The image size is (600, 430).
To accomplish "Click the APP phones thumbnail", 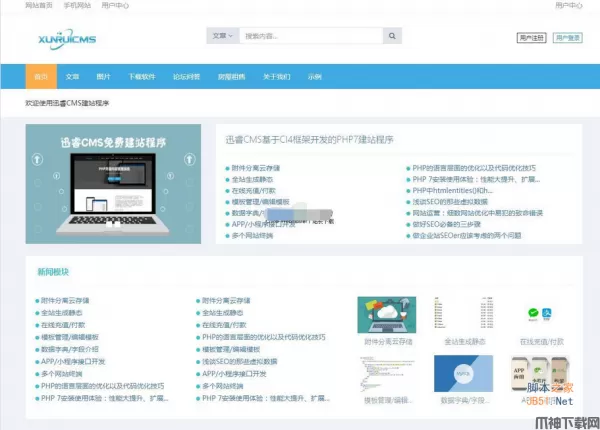I will click(x=540, y=374).
